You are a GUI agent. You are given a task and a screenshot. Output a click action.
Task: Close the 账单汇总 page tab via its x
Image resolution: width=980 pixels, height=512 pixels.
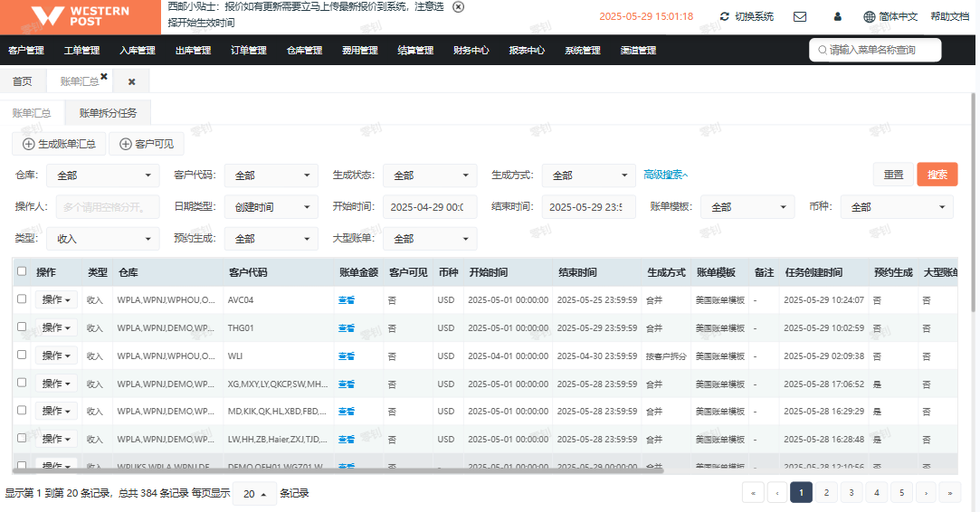pyautogui.click(x=104, y=76)
